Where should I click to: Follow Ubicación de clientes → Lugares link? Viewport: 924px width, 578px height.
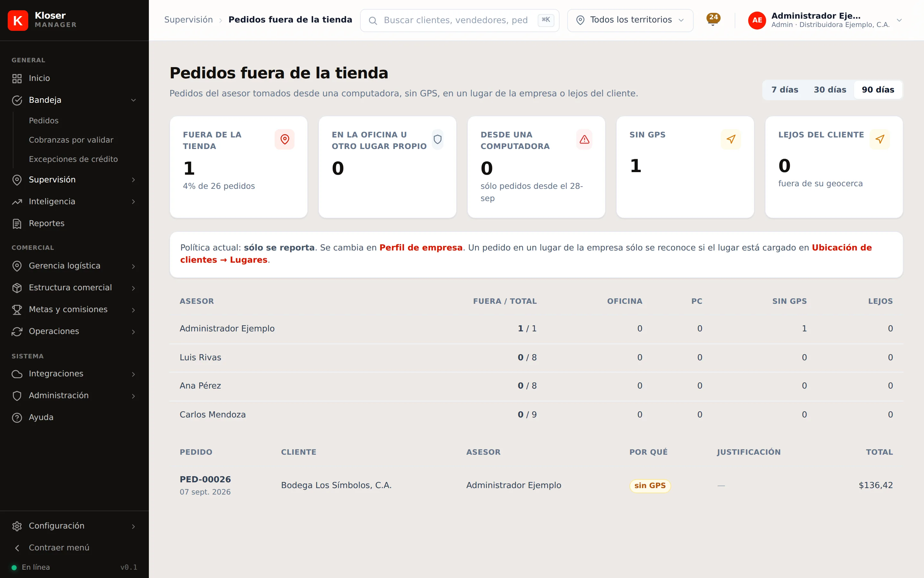click(526, 254)
